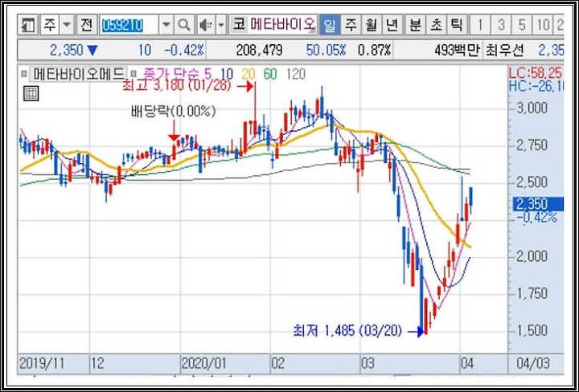Click the 메타바이오메드 chart legend label
This screenshot has width=579, height=392.
point(79,74)
